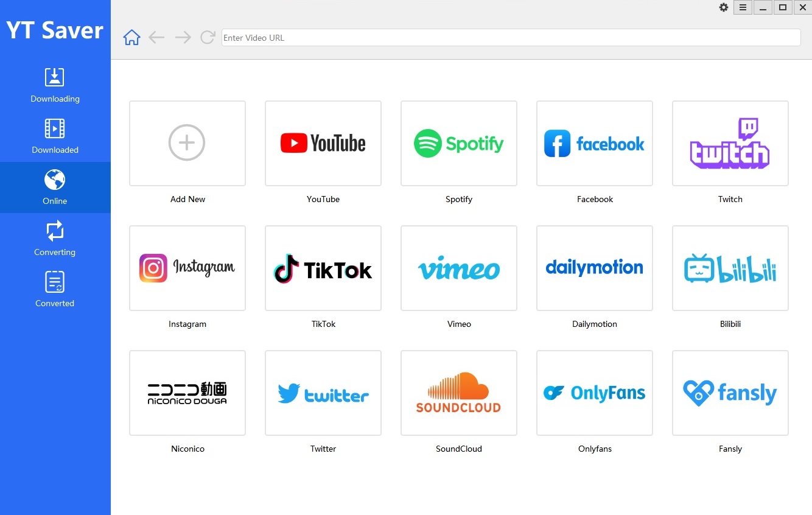Open the Converted files section

(55, 290)
